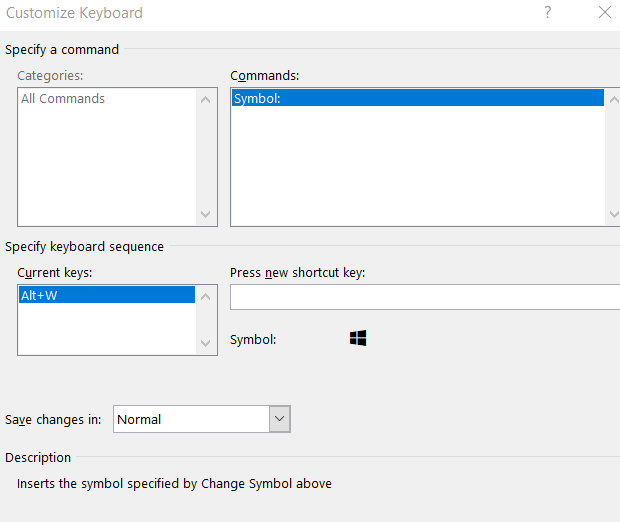Click the Press new shortcut key field
The height and width of the screenshot is (522, 620).
(x=425, y=297)
